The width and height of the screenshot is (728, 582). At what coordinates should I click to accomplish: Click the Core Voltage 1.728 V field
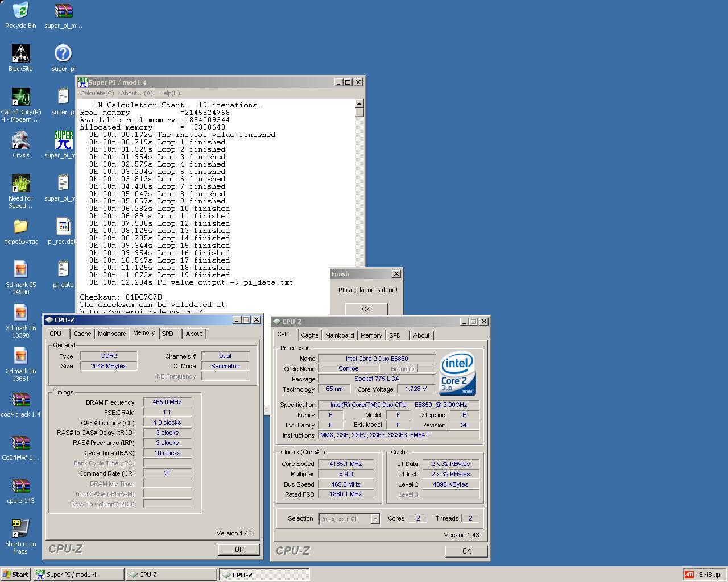pyautogui.click(x=416, y=389)
